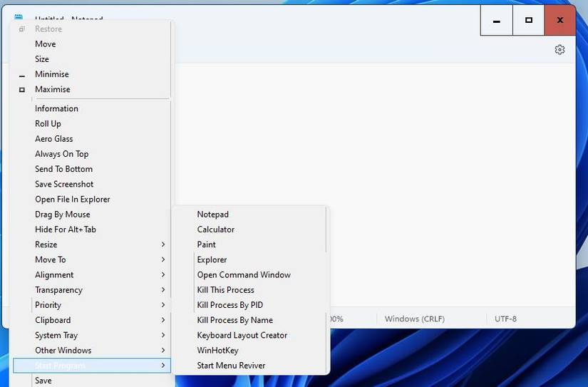Select Kill Process By PID
The width and height of the screenshot is (588, 387).
tap(250, 305)
